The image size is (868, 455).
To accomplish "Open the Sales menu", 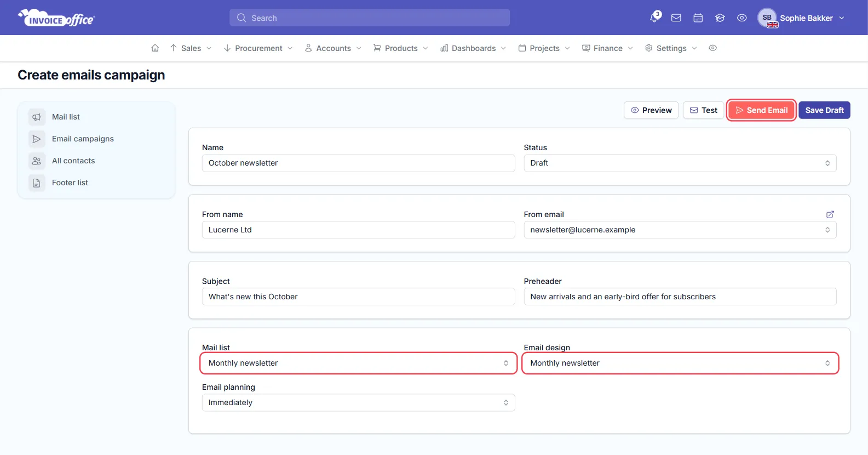I will tap(191, 48).
